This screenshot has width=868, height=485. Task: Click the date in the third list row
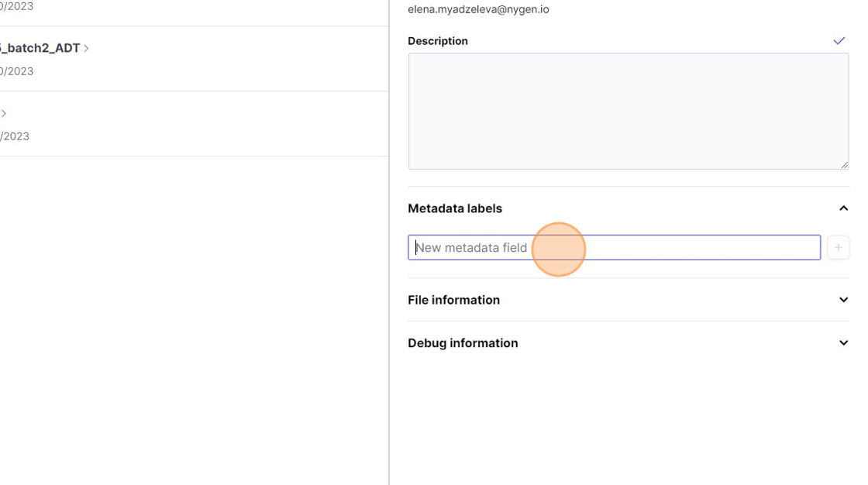15,136
